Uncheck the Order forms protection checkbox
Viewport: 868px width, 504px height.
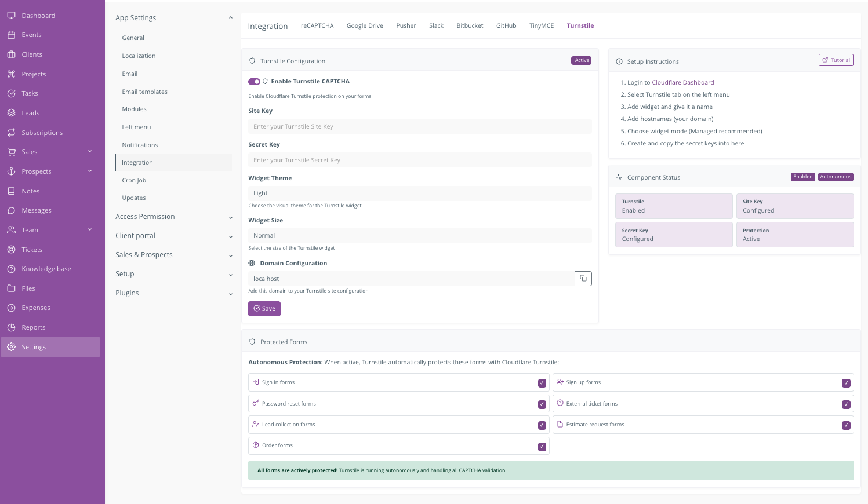[x=542, y=446]
